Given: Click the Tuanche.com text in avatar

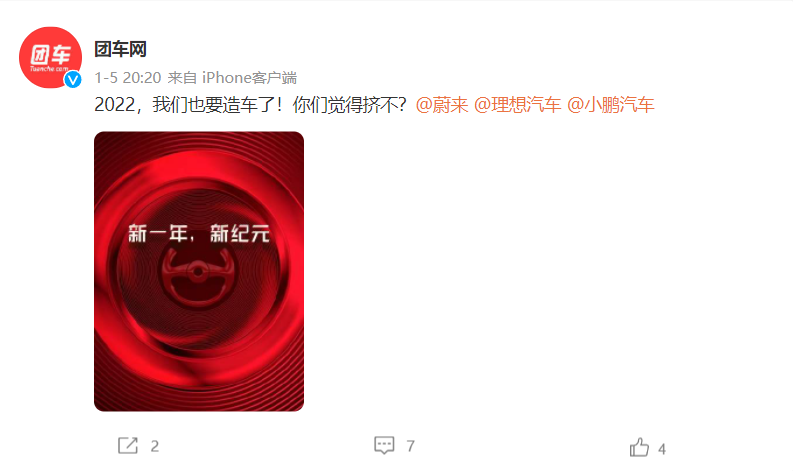Looking at the screenshot, I should [x=49, y=69].
